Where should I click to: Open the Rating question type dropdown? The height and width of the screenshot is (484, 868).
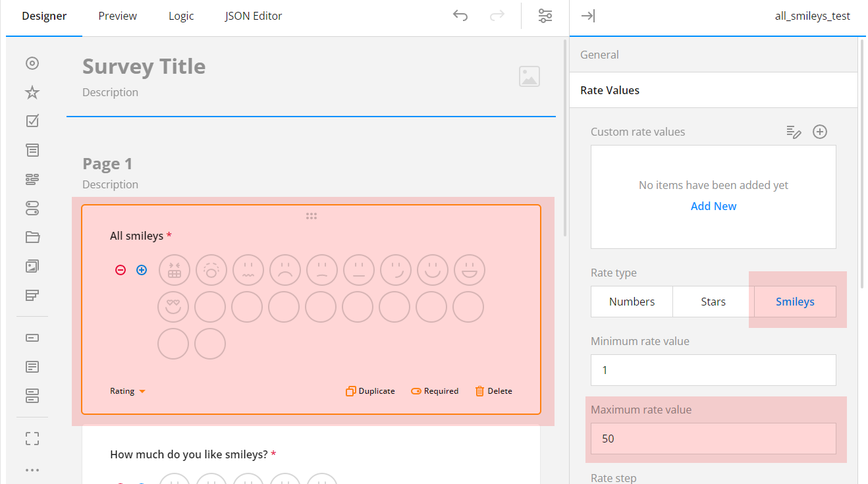[x=127, y=390]
